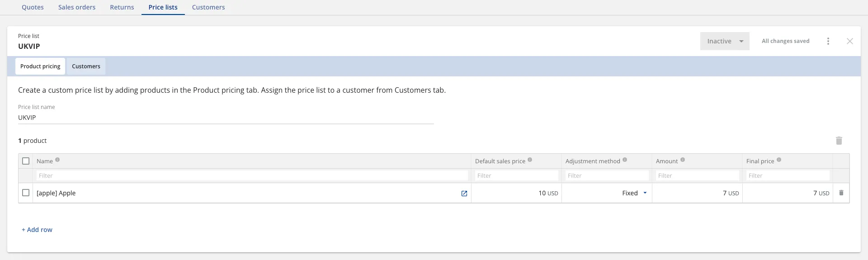Open the top Customers navigation tab

pos(208,7)
